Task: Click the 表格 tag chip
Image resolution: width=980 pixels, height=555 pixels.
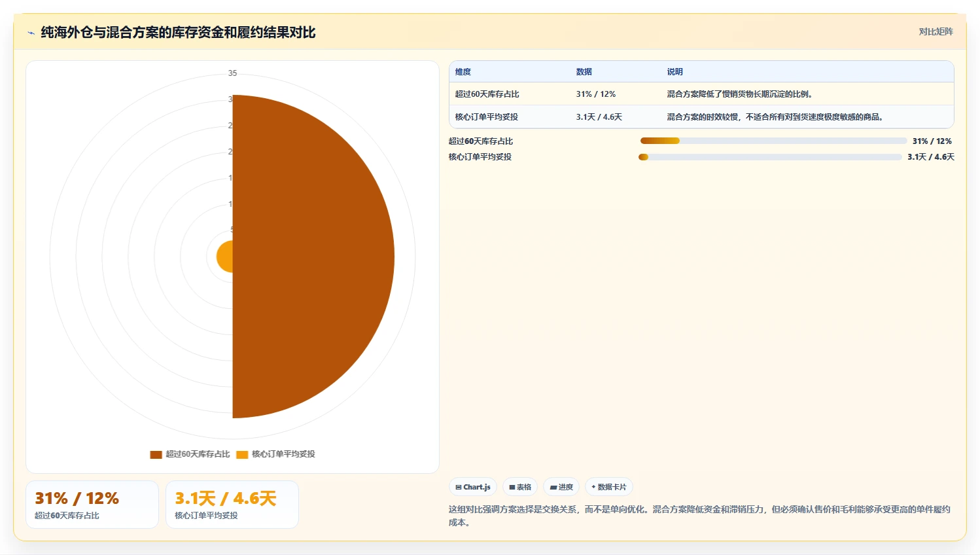Action: [520, 487]
